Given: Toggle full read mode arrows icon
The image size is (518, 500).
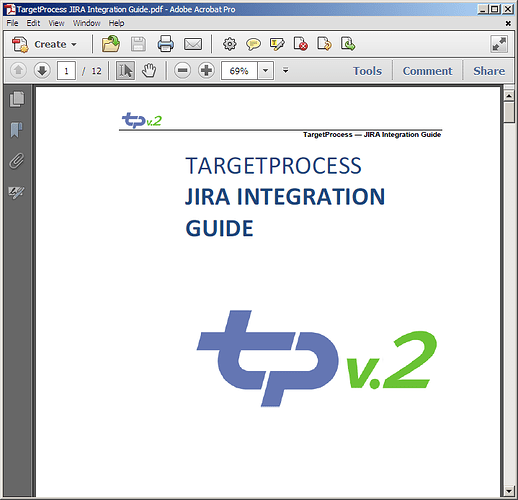Looking at the screenshot, I should [499, 44].
